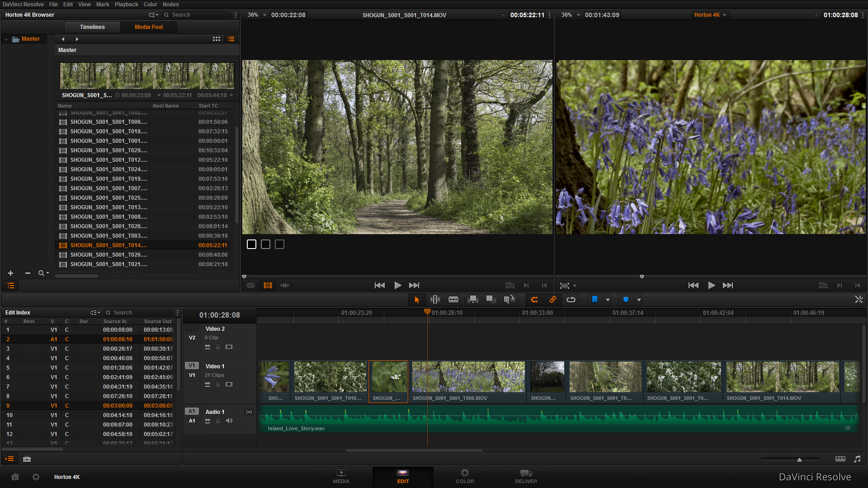Play the timeline viewer
Screen dimensions: 868x488
pyautogui.click(x=711, y=286)
